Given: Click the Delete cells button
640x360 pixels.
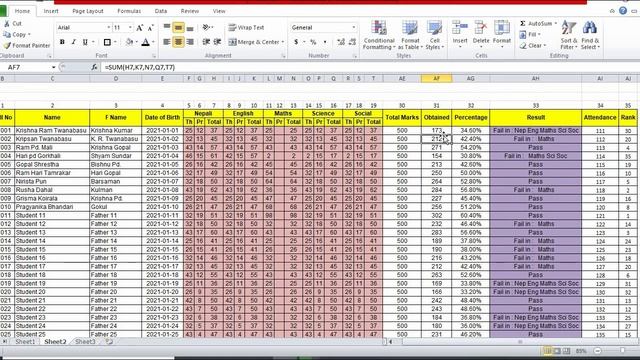Looking at the screenshot, I should 481,34.
